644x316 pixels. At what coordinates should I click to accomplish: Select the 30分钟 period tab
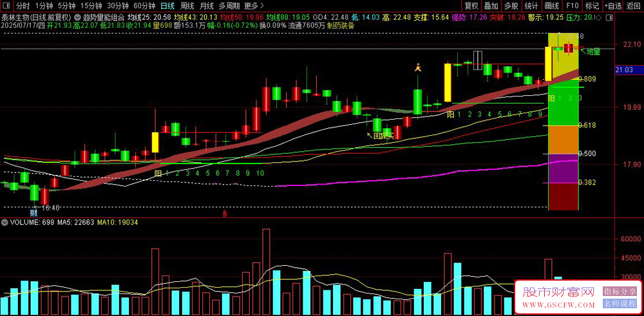tap(118, 6)
